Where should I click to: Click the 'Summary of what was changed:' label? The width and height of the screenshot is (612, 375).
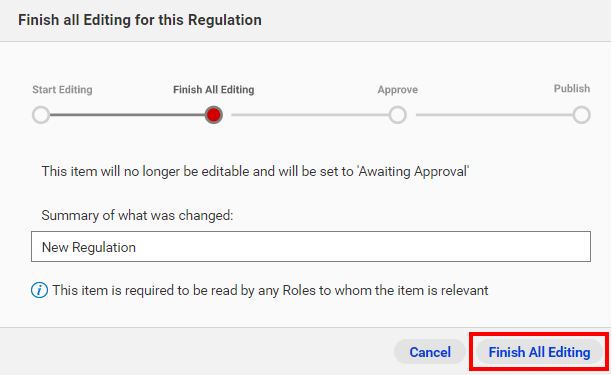[137, 215]
